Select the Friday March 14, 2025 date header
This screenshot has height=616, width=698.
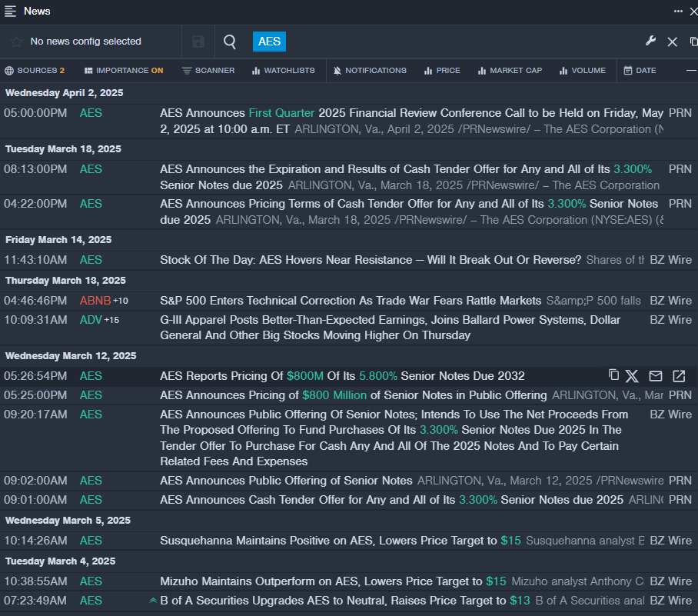[x=58, y=240]
